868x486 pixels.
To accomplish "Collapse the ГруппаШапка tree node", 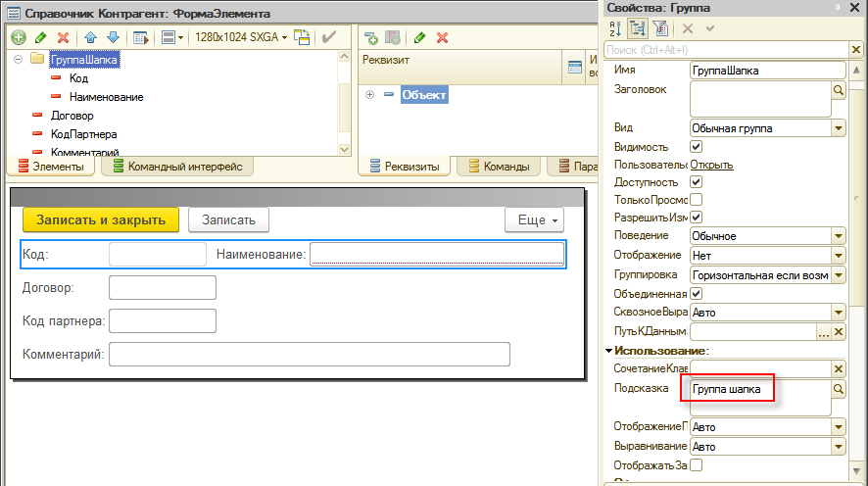I will [18, 59].
